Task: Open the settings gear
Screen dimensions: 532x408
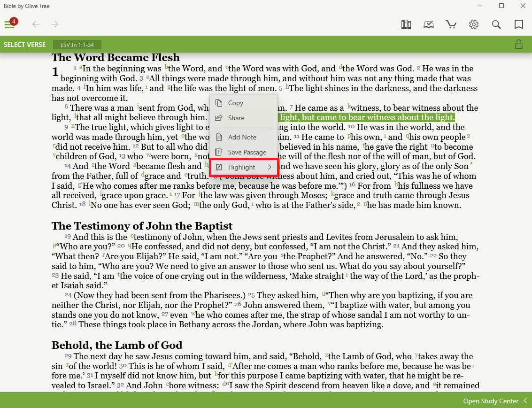Action: tap(474, 24)
